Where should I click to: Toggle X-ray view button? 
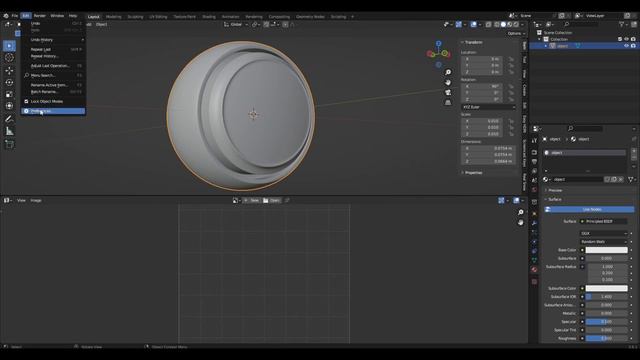[489, 24]
